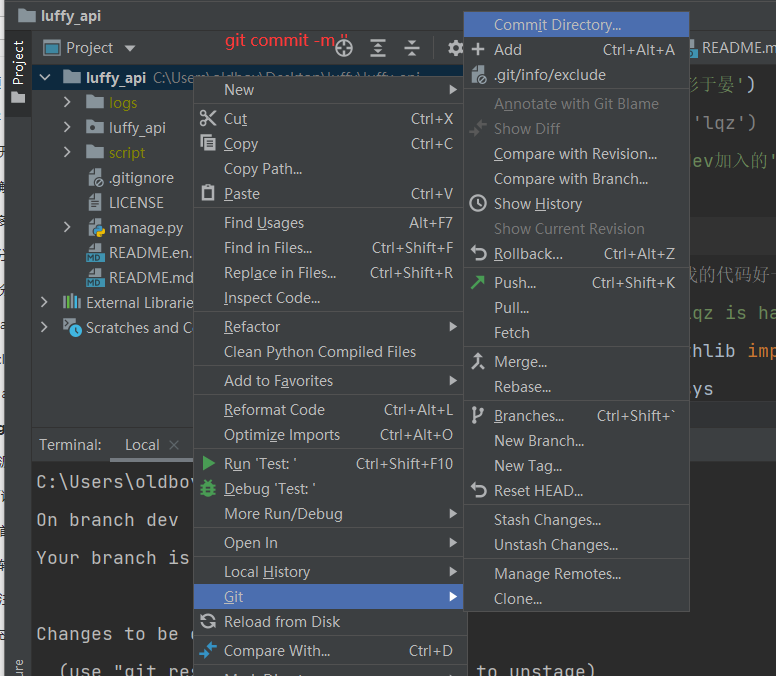Select New Branch entry
This screenshot has height=676, width=776.
click(577, 440)
